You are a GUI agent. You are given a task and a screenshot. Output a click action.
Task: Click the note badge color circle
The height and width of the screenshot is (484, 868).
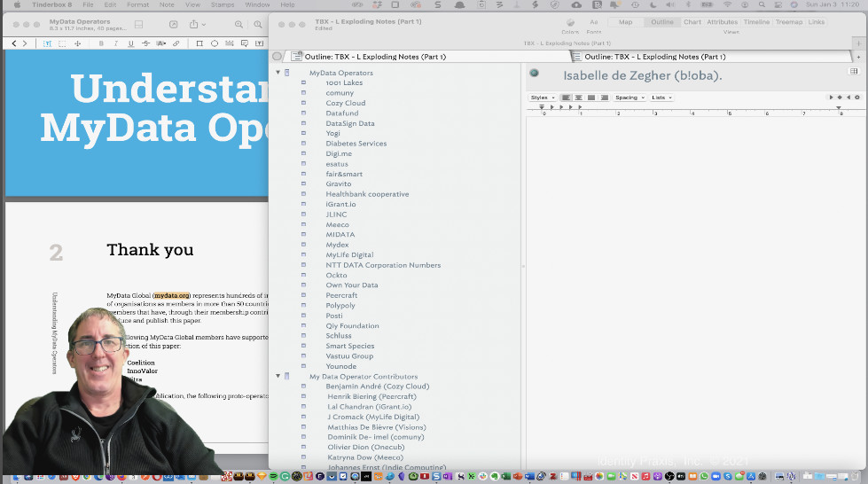535,73
